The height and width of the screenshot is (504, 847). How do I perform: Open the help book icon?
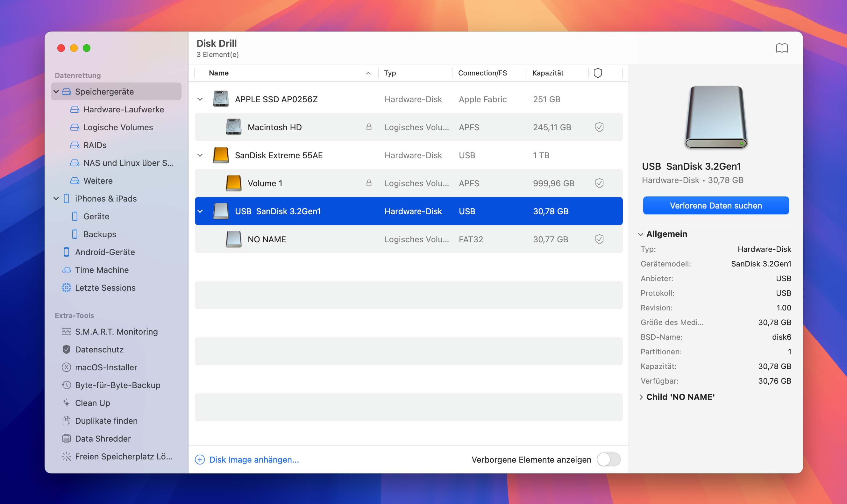point(781,48)
